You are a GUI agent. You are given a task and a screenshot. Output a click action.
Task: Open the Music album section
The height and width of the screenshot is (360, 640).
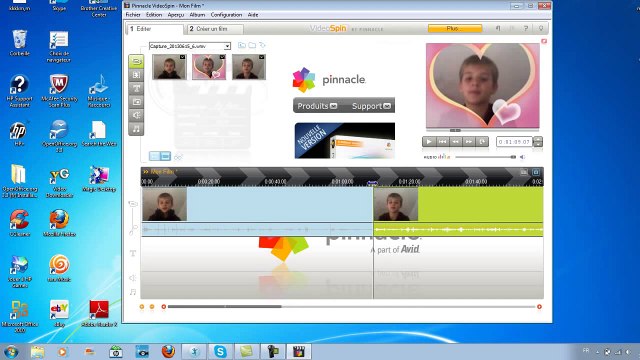point(136,129)
